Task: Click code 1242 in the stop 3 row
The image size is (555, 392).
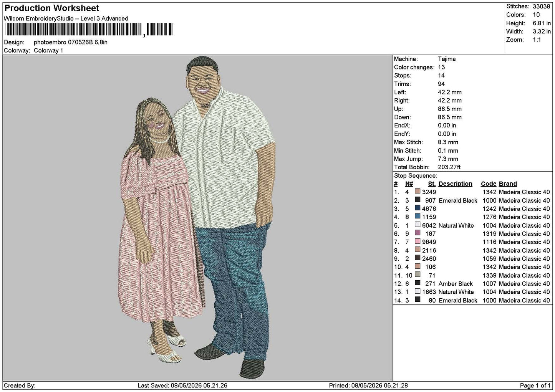Action: tap(490, 209)
